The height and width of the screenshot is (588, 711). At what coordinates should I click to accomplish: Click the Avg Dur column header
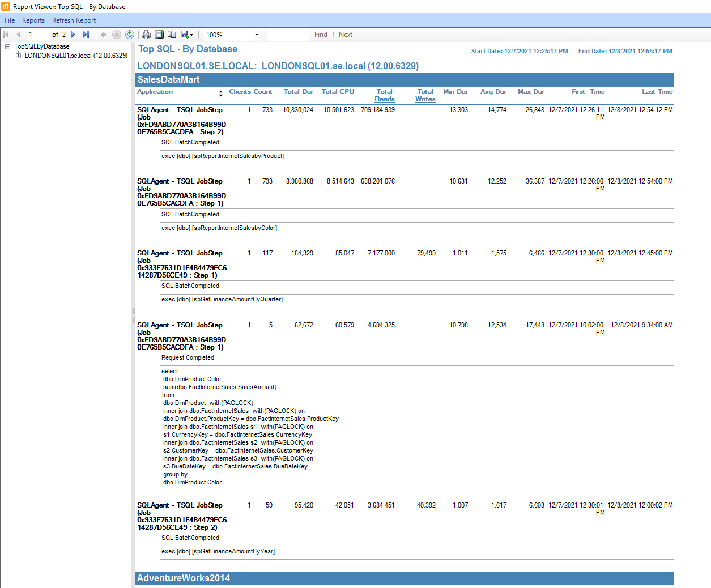point(493,92)
